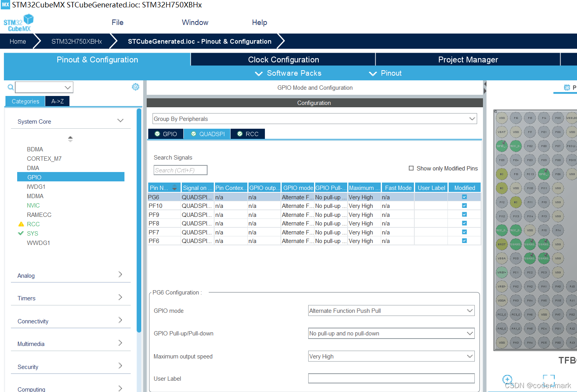
Task: Click the left panel vertical scrollbar
Action: (x=139, y=220)
